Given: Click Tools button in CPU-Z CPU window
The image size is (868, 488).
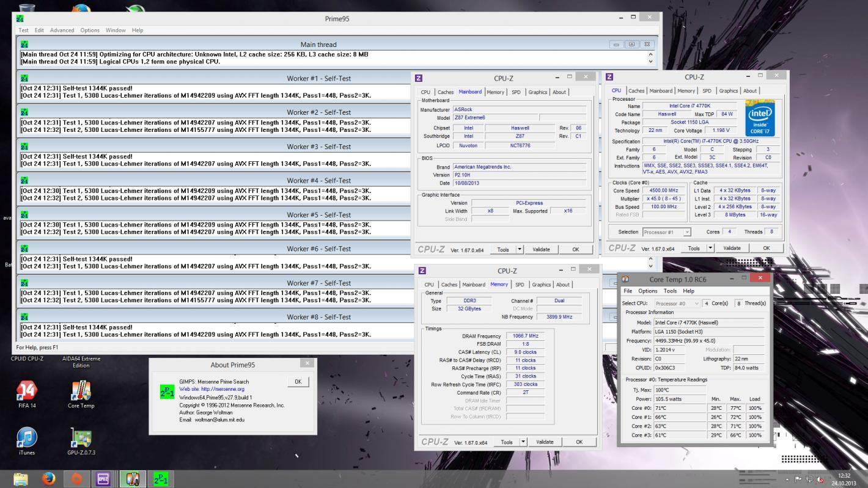Looking at the screenshot, I should (694, 248).
